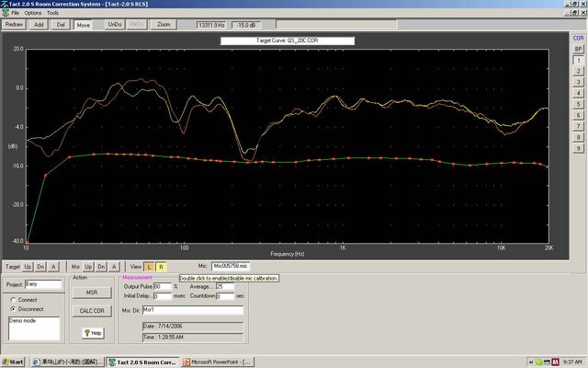The image size is (588, 368).
Task: Select correction preset 1
Action: [578, 61]
